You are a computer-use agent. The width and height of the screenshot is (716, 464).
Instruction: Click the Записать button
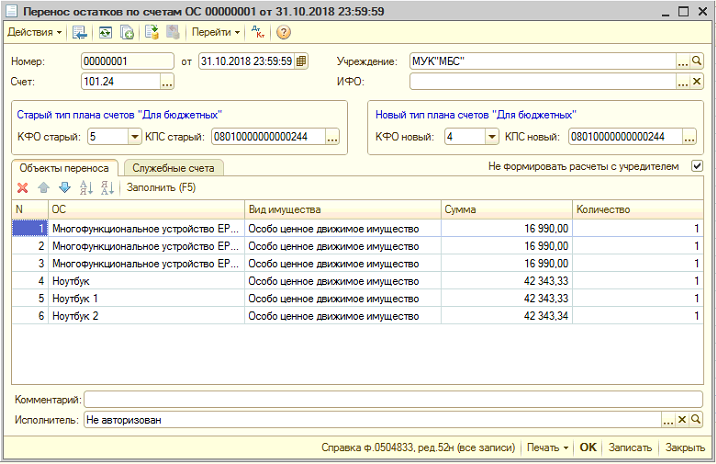point(630,448)
